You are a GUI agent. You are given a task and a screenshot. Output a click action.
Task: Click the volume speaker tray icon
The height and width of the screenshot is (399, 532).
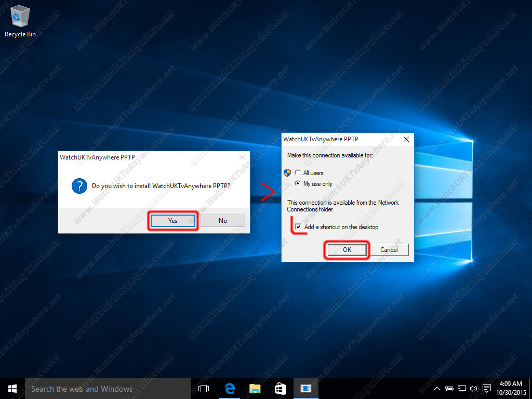474,389
